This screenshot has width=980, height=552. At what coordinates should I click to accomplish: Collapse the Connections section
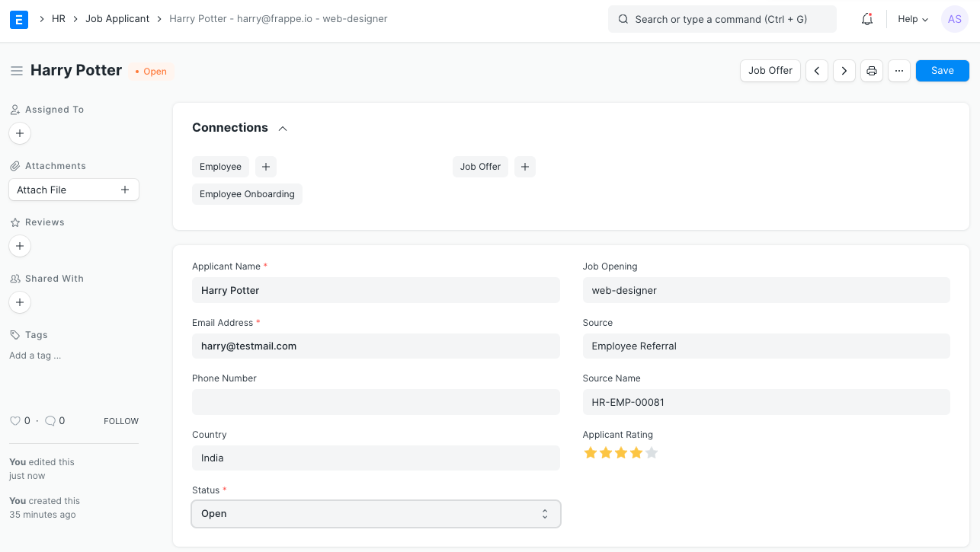tap(283, 129)
